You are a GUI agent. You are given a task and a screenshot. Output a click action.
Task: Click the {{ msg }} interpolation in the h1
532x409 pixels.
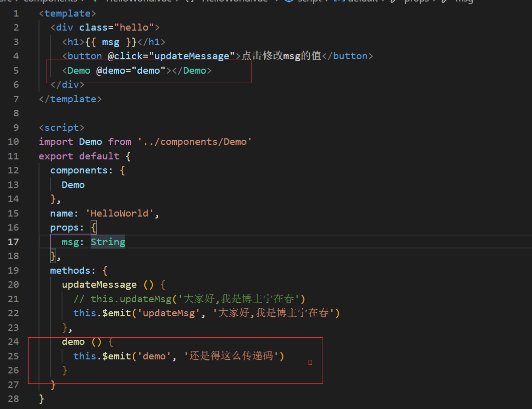(111, 42)
